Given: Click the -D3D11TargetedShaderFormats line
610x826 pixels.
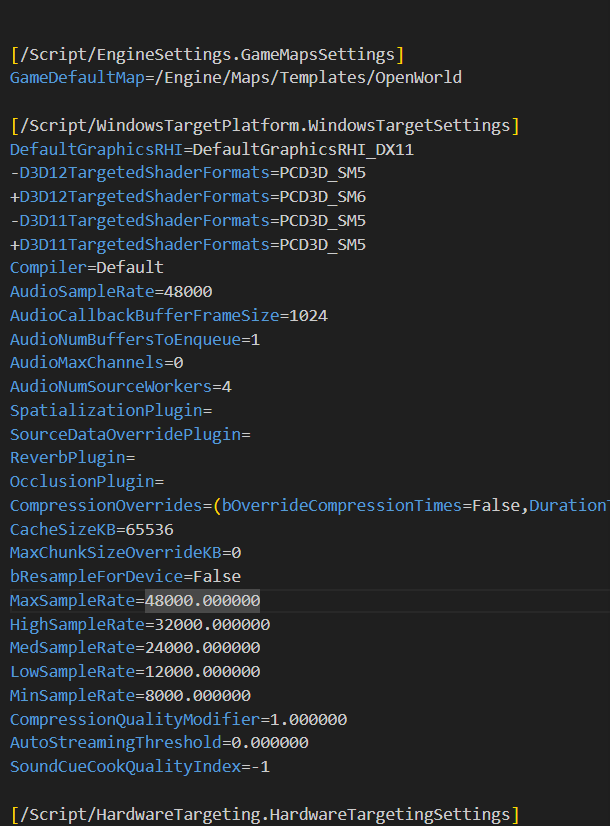Looking at the screenshot, I should click(188, 221).
